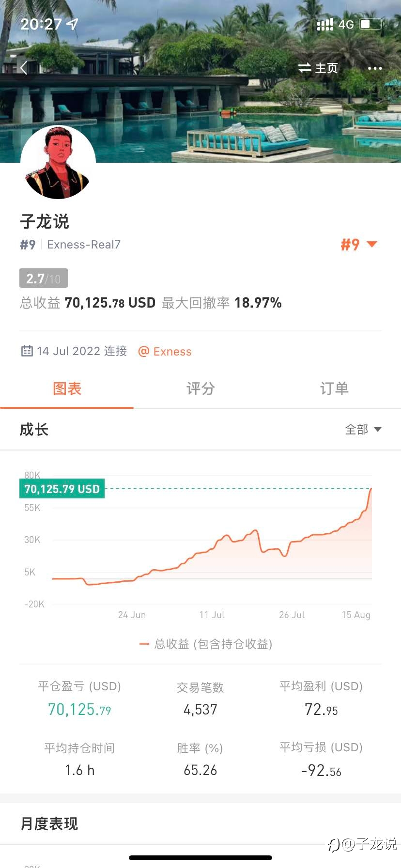This screenshot has height=868, width=401.
Task: Open the three-dots more menu
Action: [x=375, y=68]
